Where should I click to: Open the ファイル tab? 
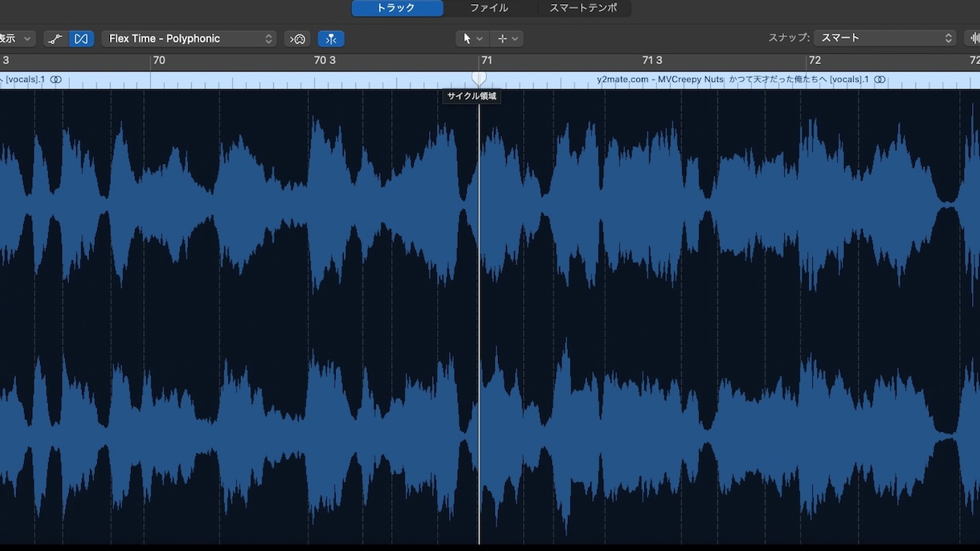489,8
